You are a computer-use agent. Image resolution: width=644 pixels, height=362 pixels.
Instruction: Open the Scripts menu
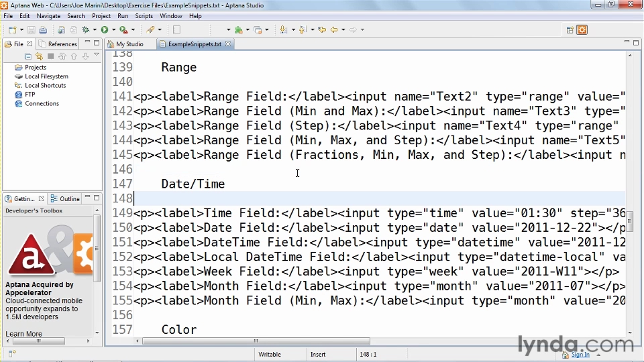(x=144, y=16)
